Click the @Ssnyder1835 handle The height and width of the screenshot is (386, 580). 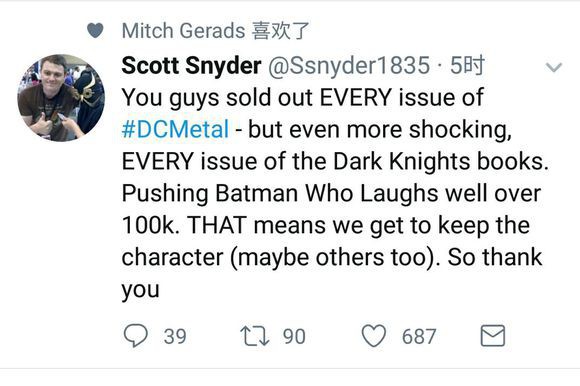(x=349, y=65)
